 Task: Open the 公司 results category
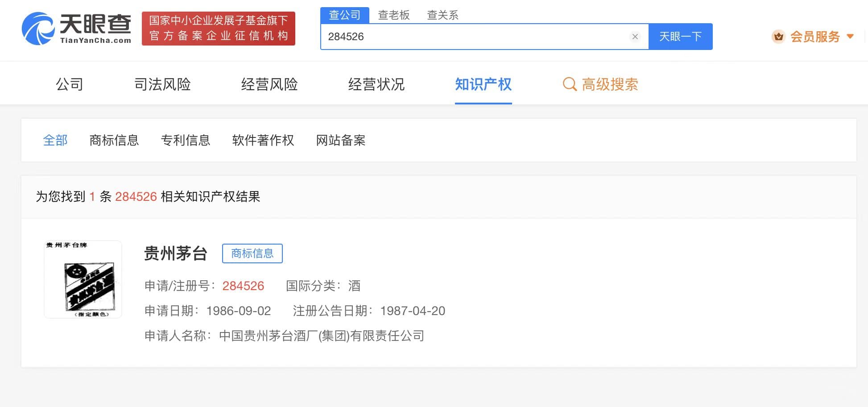(x=69, y=84)
